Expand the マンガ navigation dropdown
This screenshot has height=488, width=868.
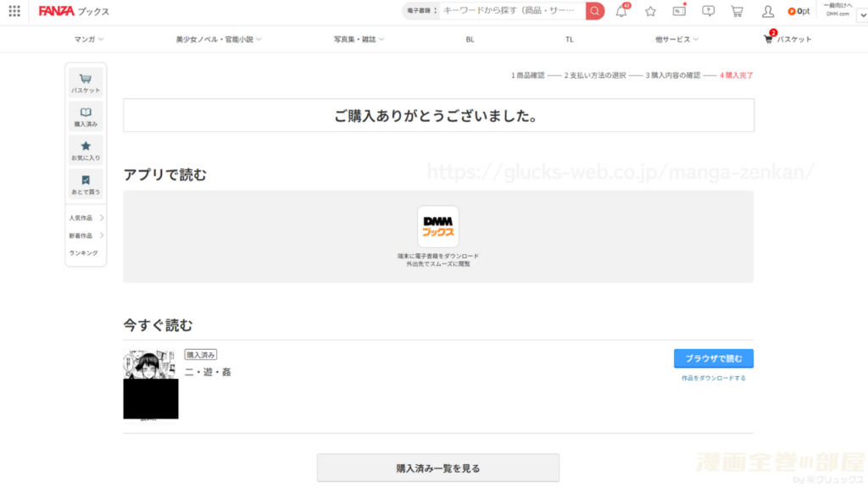click(88, 39)
